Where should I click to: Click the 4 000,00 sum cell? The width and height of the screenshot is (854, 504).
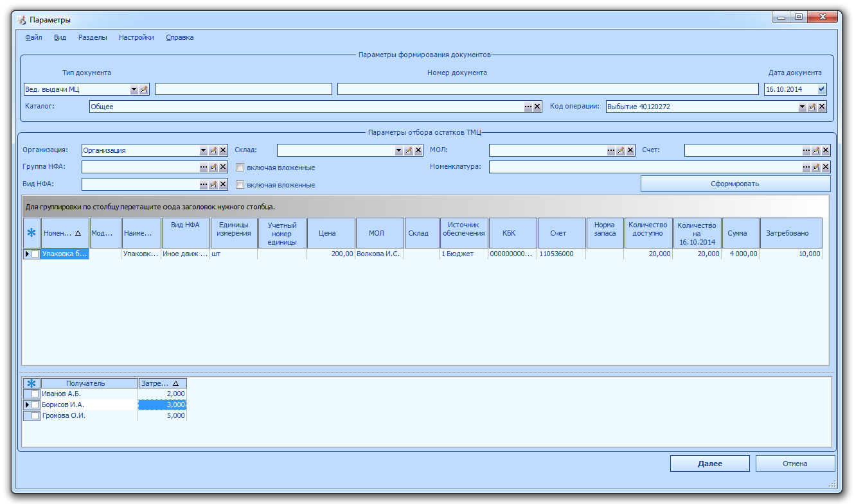pos(741,254)
